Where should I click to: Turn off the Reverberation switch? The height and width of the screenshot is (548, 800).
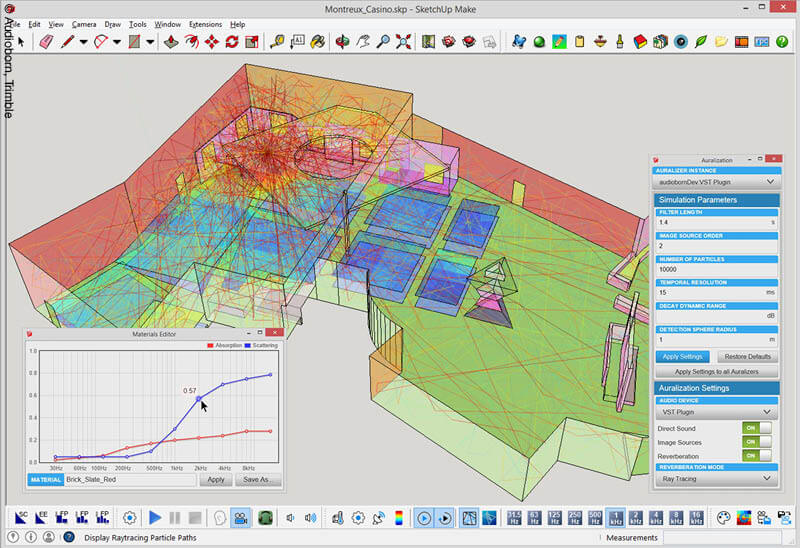tap(757, 456)
